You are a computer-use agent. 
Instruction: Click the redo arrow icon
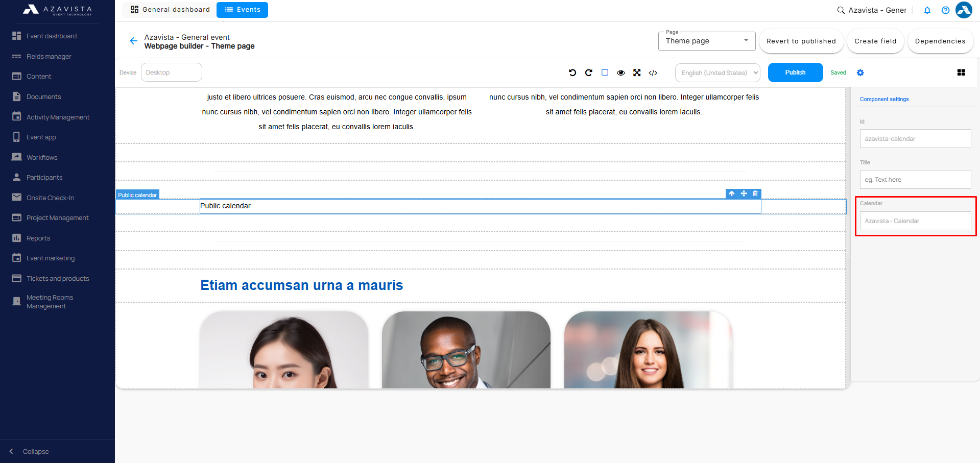pyautogui.click(x=588, y=72)
